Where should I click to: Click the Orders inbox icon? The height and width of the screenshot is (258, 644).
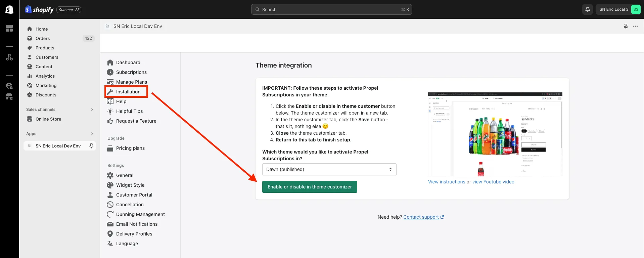(x=30, y=38)
